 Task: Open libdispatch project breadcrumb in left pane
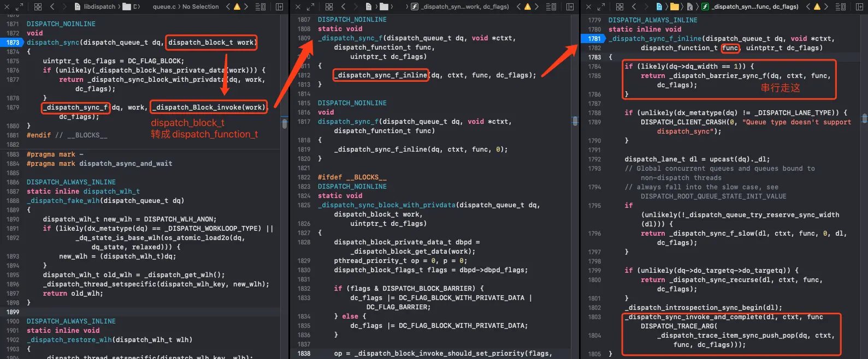click(95, 7)
